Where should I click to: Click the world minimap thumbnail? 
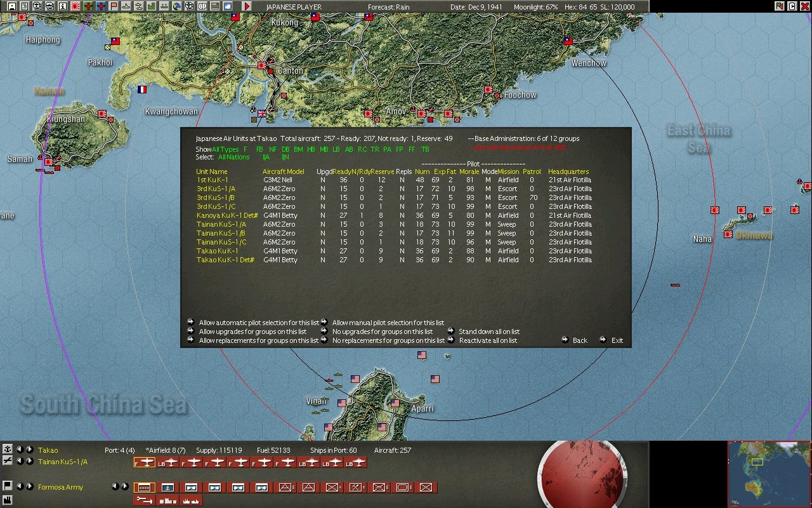769,473
